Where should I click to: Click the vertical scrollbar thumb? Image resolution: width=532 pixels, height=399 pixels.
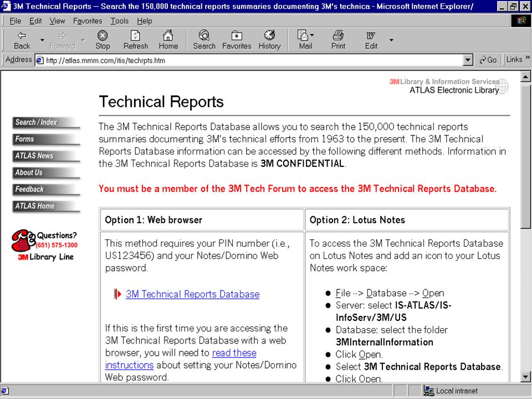(x=525, y=156)
